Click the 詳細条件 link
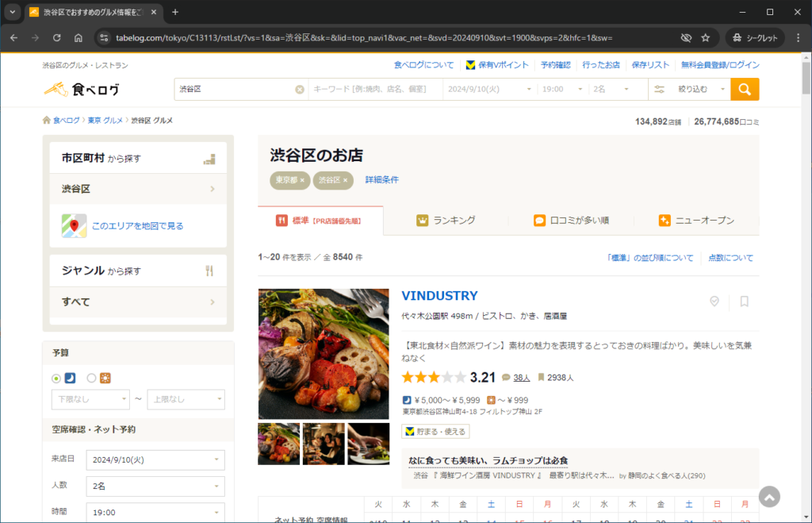This screenshot has height=523, width=812. 381,180
